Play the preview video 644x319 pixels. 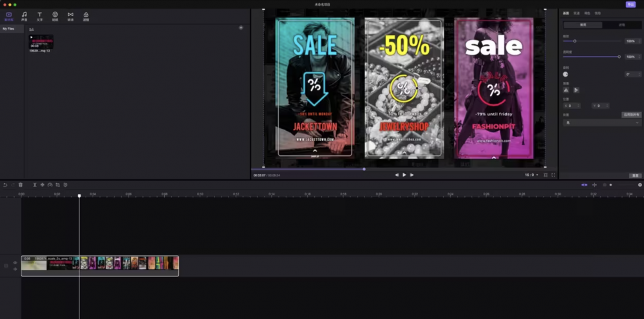[x=404, y=175]
